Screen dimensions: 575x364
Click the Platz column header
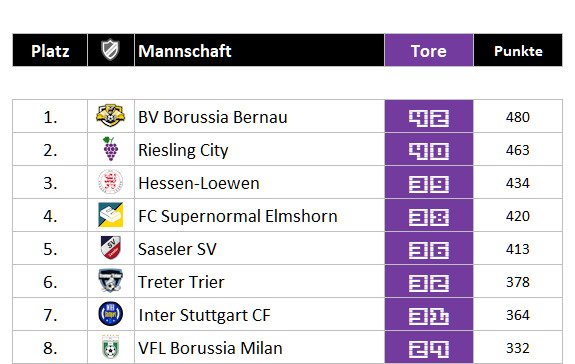coord(50,51)
